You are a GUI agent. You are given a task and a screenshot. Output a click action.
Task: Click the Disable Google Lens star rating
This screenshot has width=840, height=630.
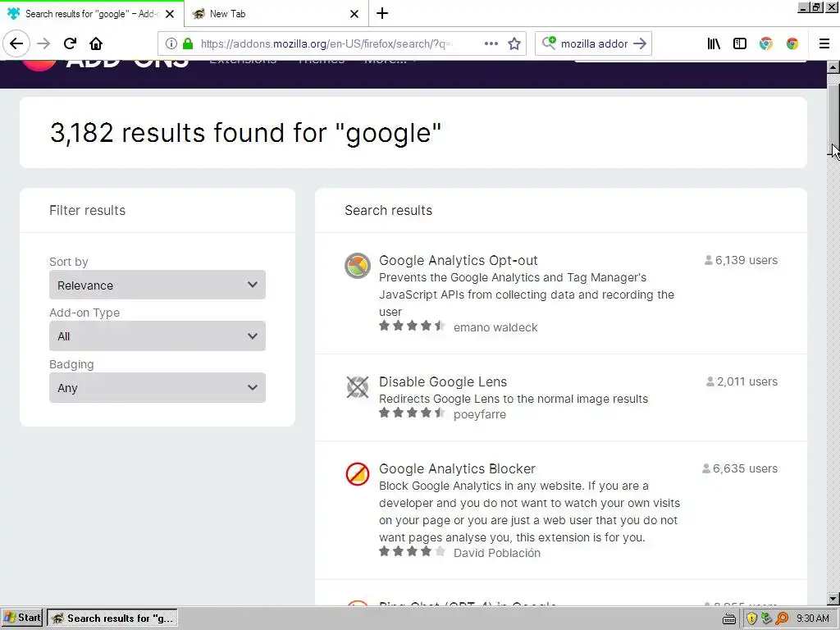point(412,413)
